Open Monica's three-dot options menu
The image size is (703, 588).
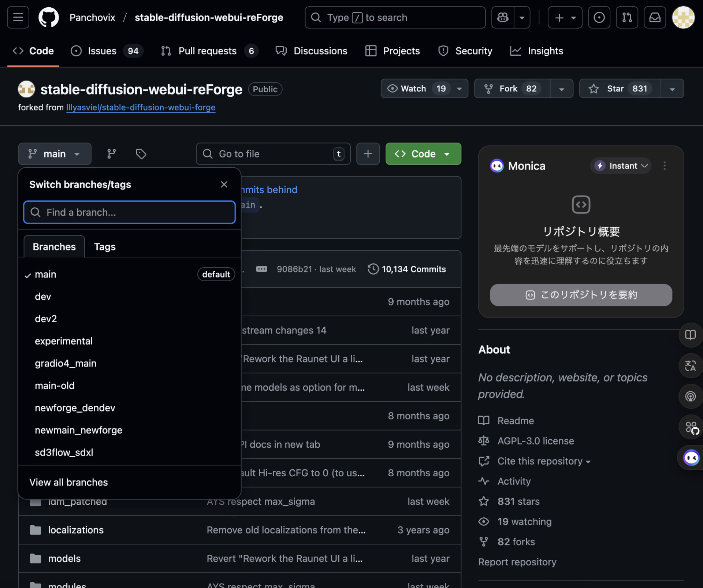click(x=665, y=166)
